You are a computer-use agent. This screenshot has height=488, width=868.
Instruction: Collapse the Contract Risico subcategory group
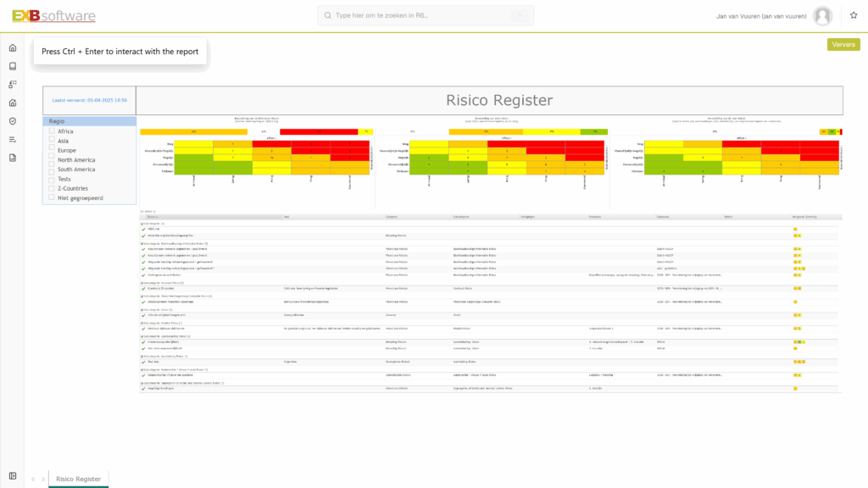click(x=142, y=283)
